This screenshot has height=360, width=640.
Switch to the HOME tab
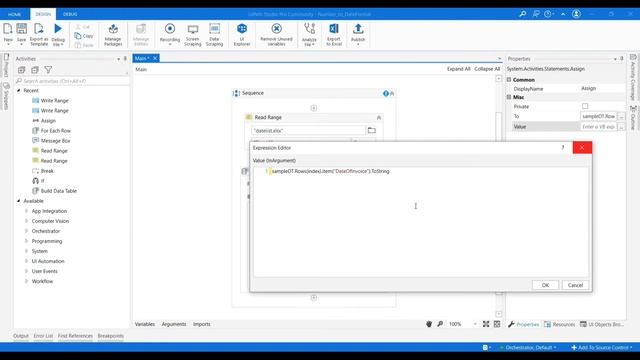14,14
